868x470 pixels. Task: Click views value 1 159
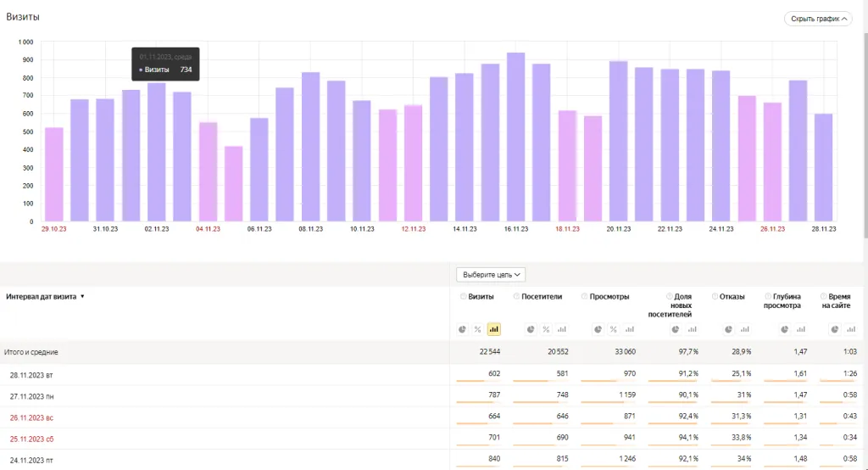[626, 394]
